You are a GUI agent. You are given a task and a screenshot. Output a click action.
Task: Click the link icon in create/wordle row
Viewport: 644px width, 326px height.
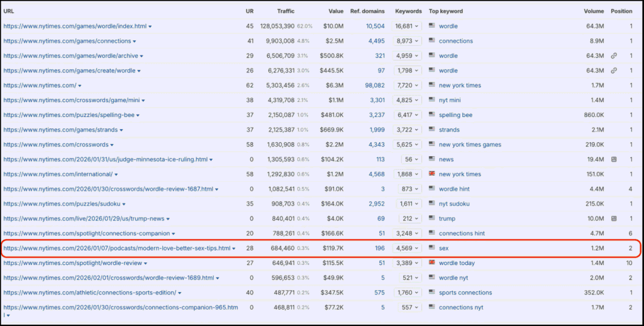(x=614, y=70)
